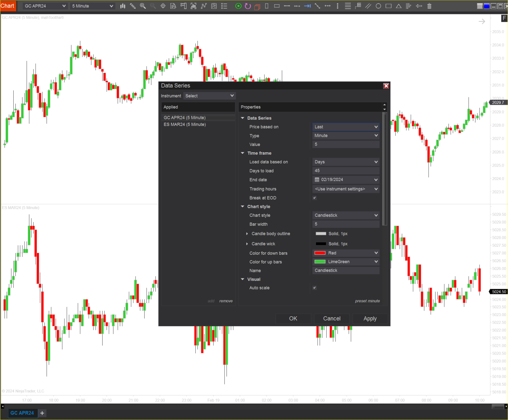
Task: Open the data series toolbar icon
Action: (x=194, y=6)
